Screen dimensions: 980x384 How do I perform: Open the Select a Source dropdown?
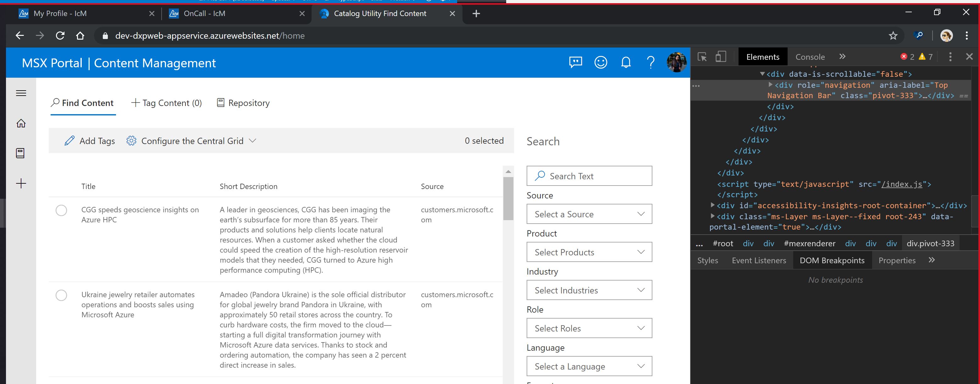point(589,214)
